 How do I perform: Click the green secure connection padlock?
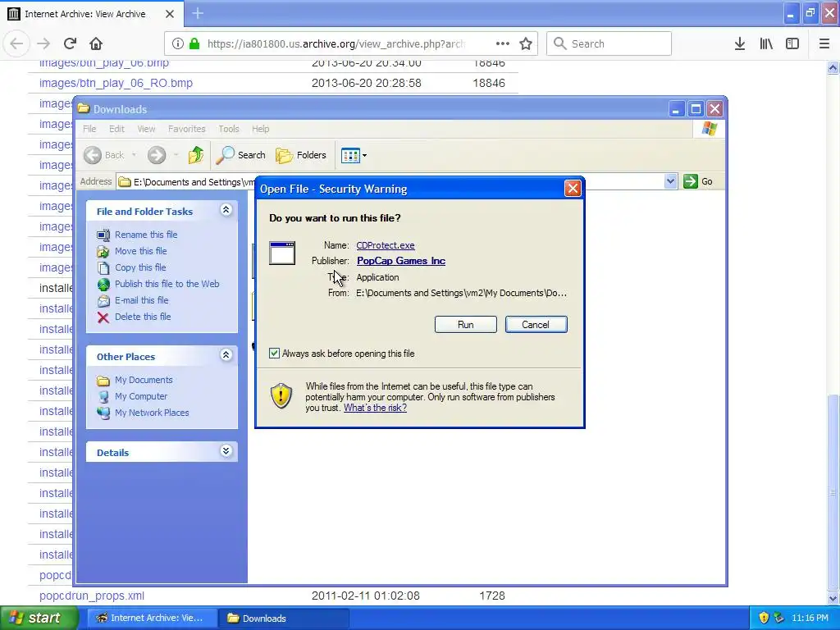tap(194, 44)
